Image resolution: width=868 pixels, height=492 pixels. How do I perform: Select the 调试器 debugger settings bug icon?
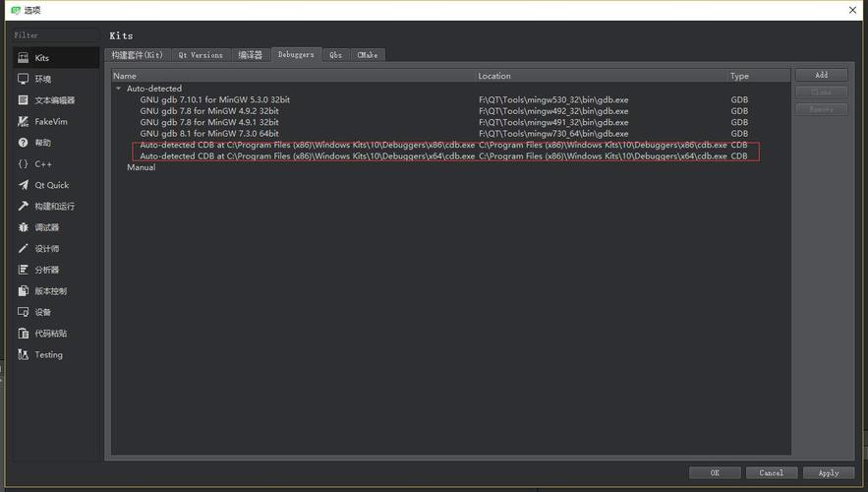(x=24, y=227)
